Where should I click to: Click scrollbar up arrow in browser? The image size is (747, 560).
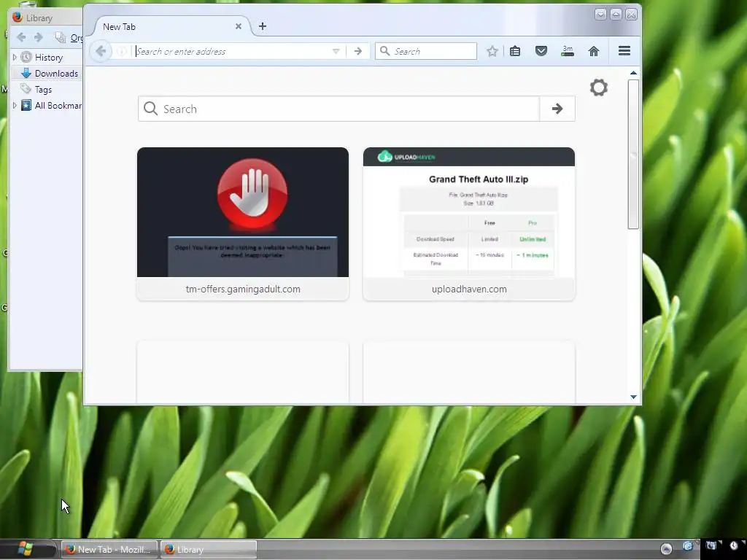coord(633,73)
